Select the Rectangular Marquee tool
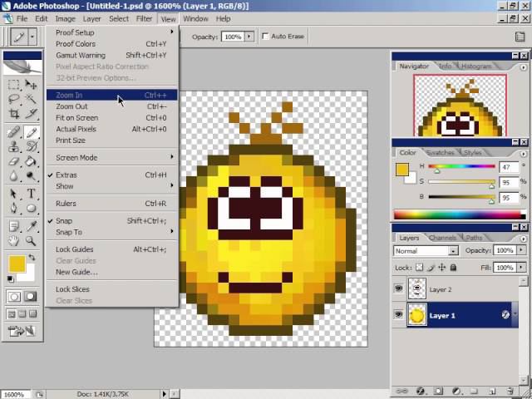The image size is (532, 399). coord(14,85)
